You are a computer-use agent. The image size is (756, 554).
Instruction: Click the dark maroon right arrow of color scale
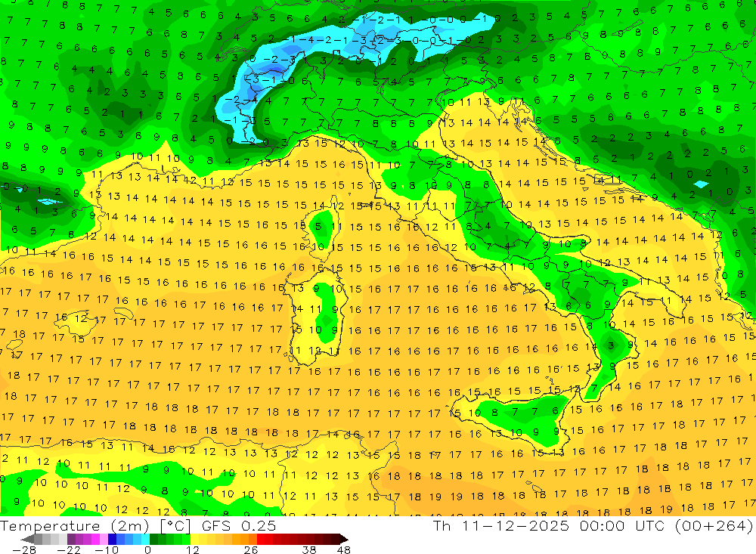(x=344, y=539)
